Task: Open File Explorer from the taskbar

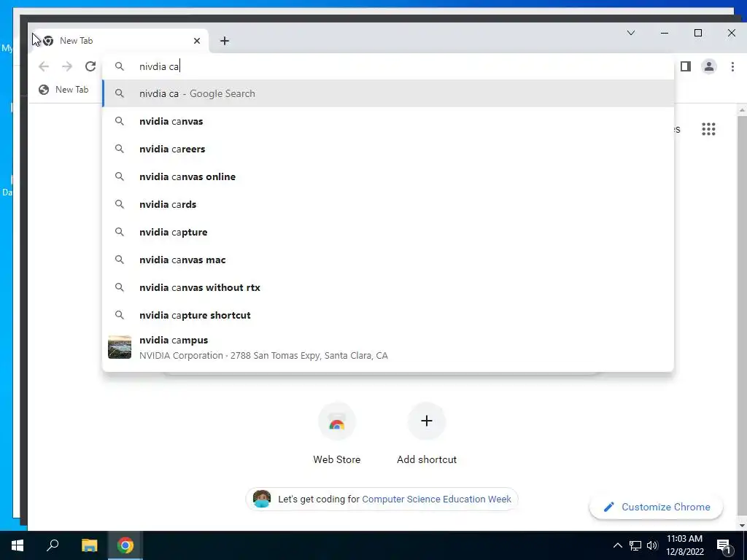Action: 89,545
